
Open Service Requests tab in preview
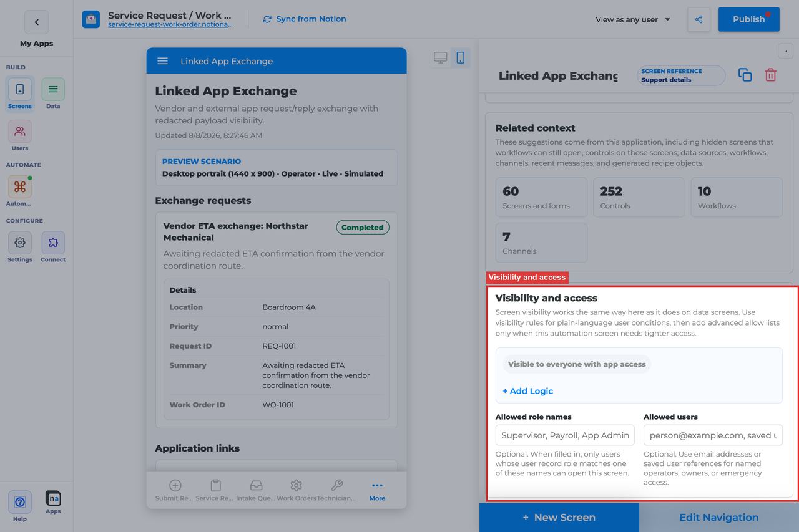(215, 490)
